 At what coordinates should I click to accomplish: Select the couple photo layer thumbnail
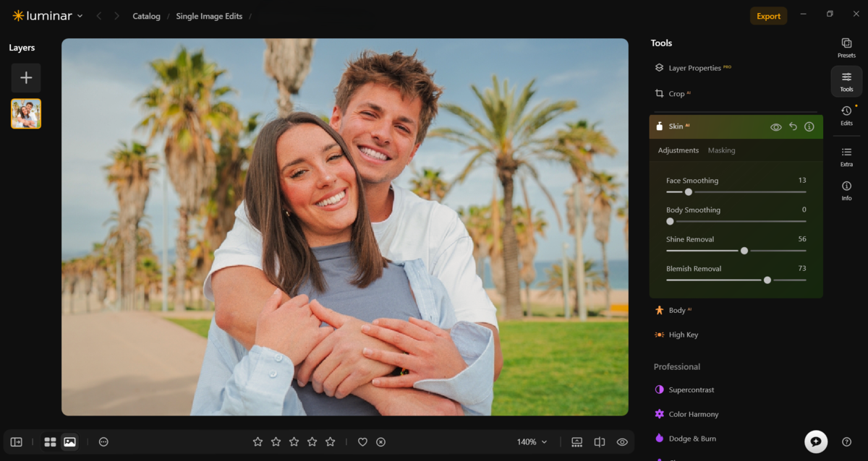point(26,113)
